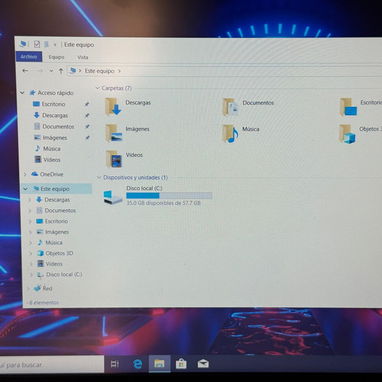382x382 pixels.
Task: Open the Videos folder in Carpetas
Action: (124, 159)
